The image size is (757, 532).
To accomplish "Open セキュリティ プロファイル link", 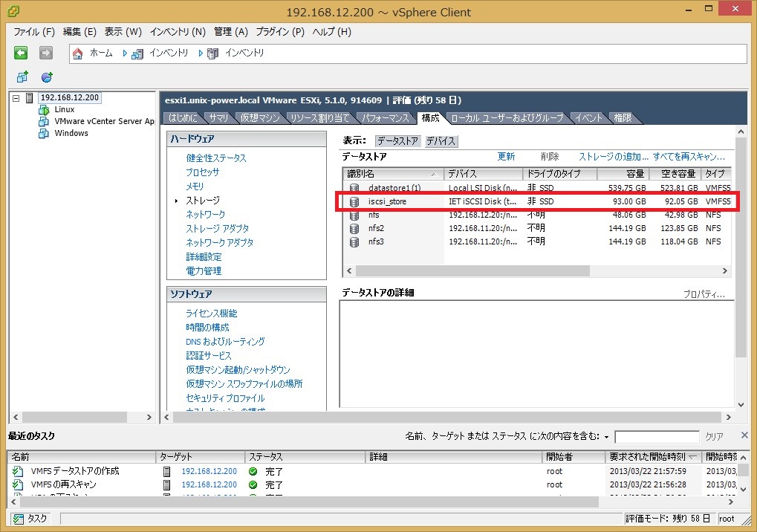I will coord(225,398).
